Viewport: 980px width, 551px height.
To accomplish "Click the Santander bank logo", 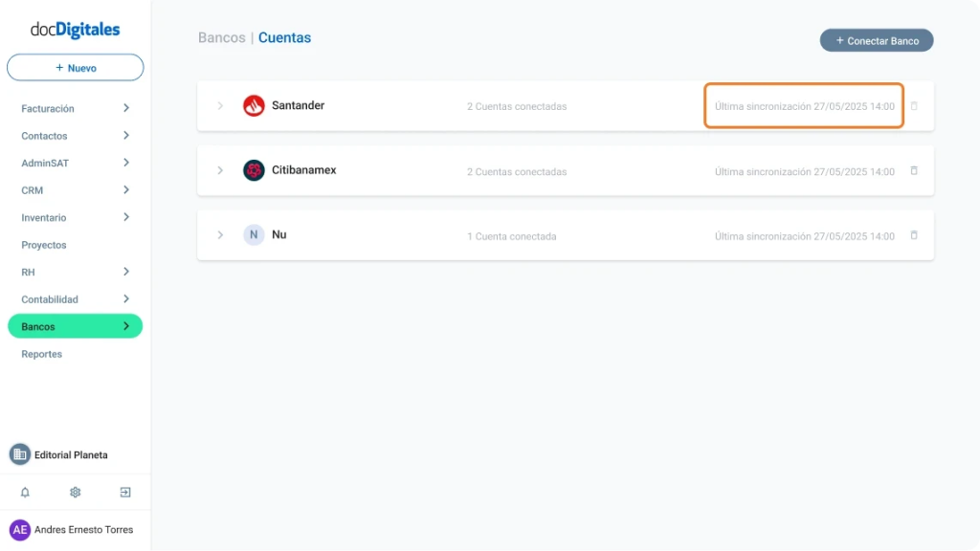I will [x=254, y=105].
